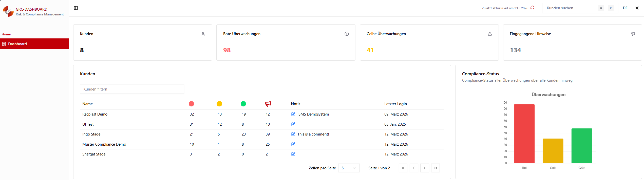The image size is (644, 180).
Task: Click 'Seite 1 von 2' page indicator
Action: 379,168
